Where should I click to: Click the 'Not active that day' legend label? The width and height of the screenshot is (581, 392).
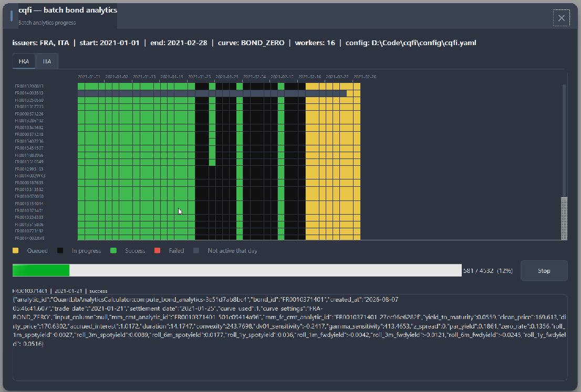(232, 251)
